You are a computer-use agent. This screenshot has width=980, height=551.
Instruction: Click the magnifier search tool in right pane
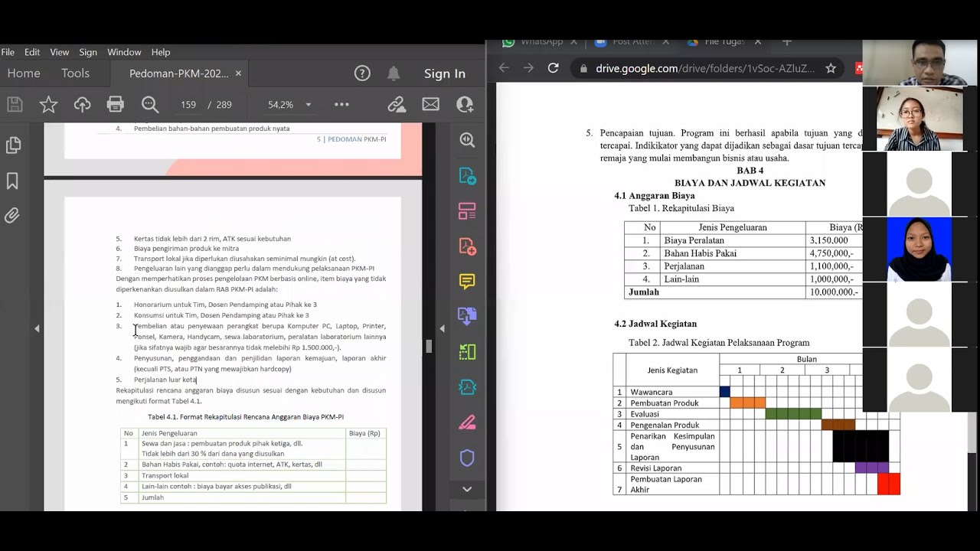point(467,140)
